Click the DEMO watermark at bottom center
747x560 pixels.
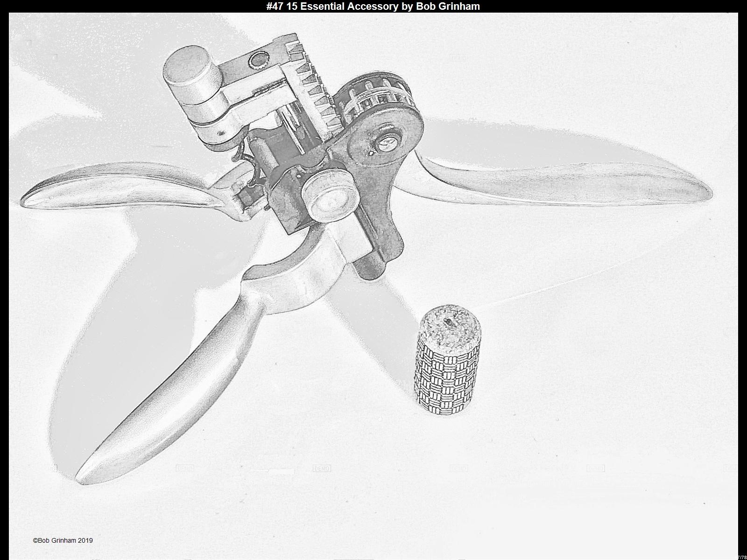pos(322,468)
